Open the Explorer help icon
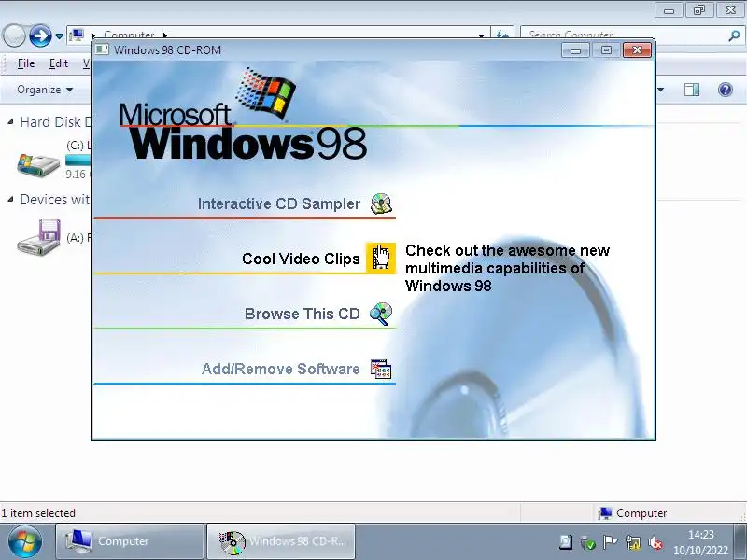This screenshot has width=747, height=560. pos(726,90)
